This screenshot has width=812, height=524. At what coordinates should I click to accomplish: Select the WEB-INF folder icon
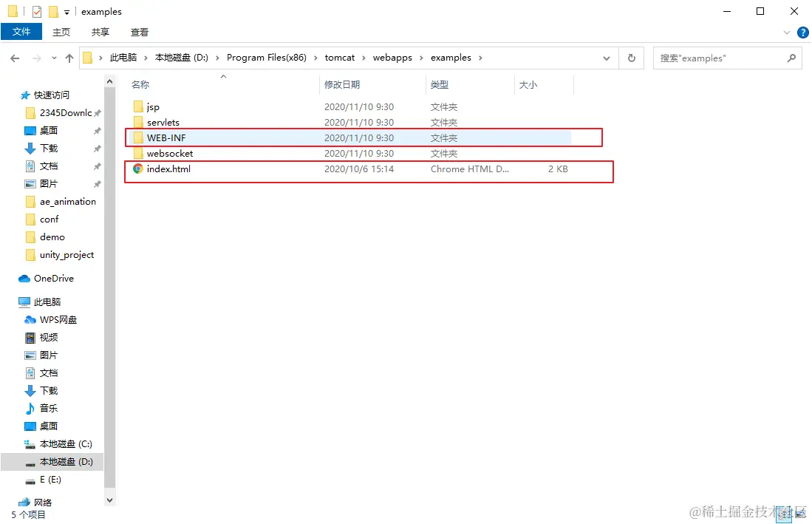coord(137,137)
